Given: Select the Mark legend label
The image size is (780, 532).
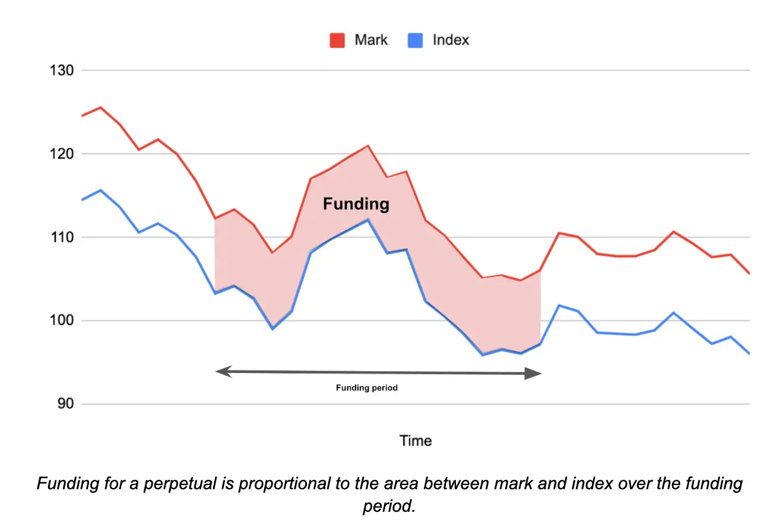Looking at the screenshot, I should tap(371, 40).
